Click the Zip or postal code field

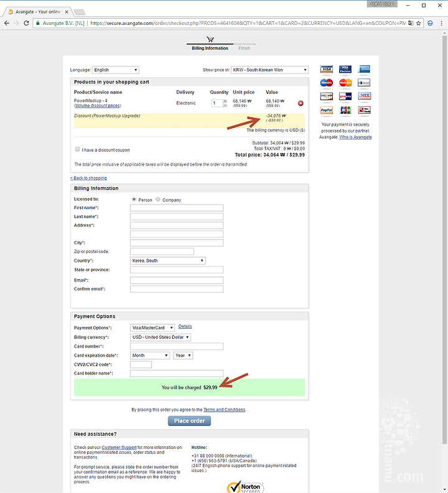pos(162,252)
